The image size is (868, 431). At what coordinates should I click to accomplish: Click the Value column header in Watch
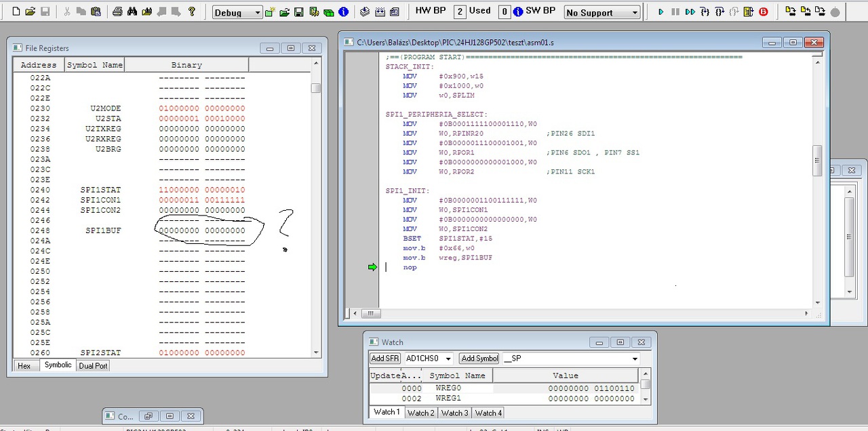click(566, 375)
